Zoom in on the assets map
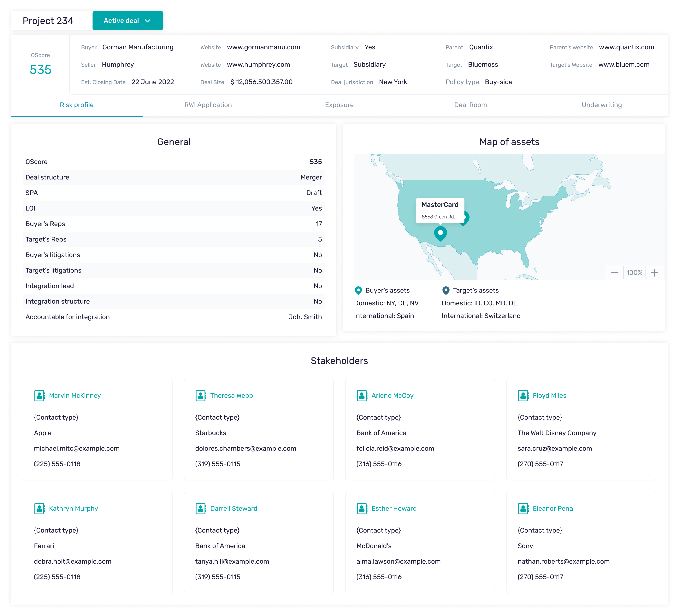This screenshot has width=679, height=616. pyautogui.click(x=655, y=273)
